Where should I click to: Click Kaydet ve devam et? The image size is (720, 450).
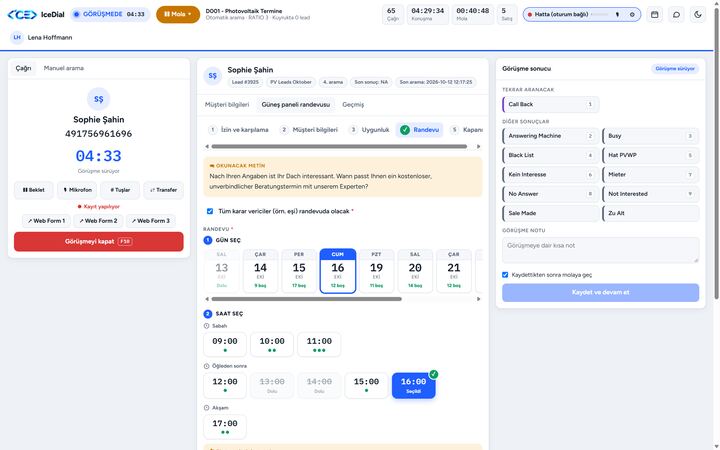pyautogui.click(x=601, y=292)
